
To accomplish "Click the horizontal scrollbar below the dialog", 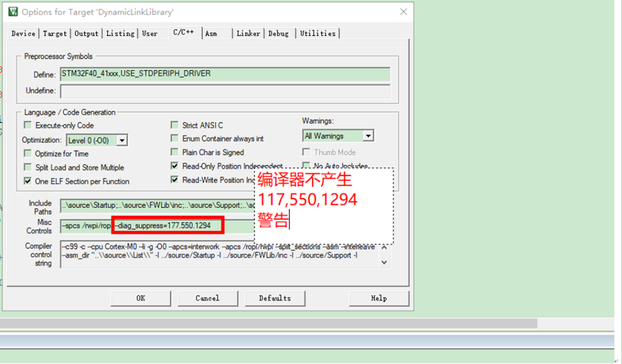I will pyautogui.click(x=268, y=323).
